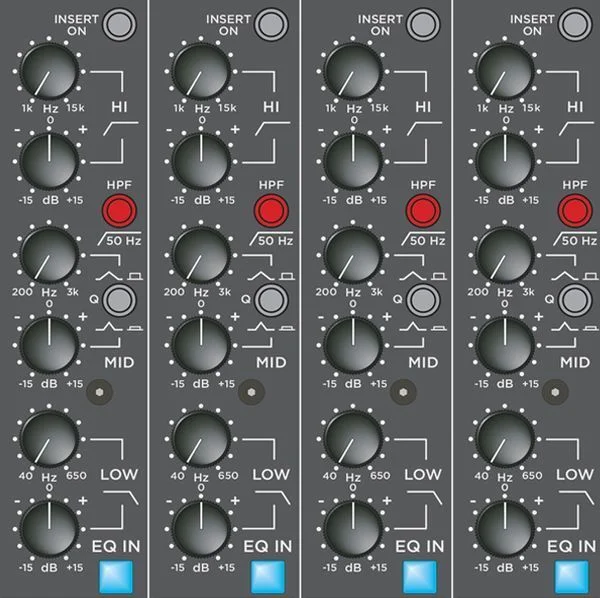Click LOW gain dB knob on third channel

pyautogui.click(x=353, y=529)
